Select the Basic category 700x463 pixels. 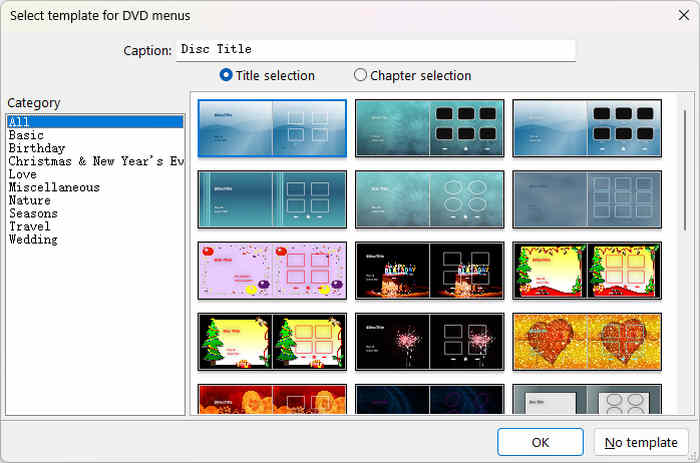(26, 135)
